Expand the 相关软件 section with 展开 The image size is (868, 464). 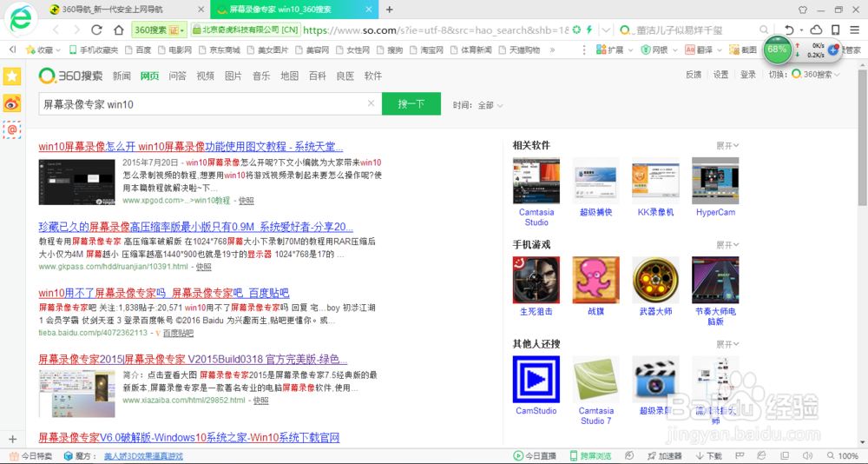727,146
